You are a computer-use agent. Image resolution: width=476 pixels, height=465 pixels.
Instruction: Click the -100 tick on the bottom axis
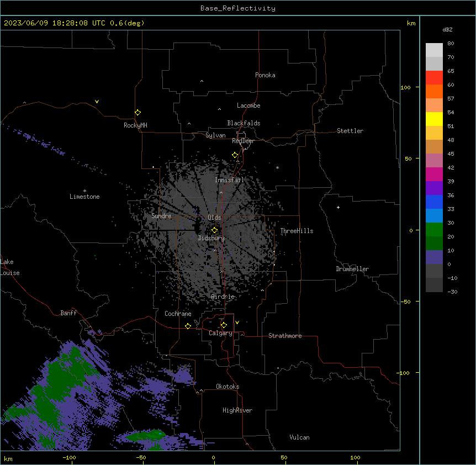(x=69, y=457)
